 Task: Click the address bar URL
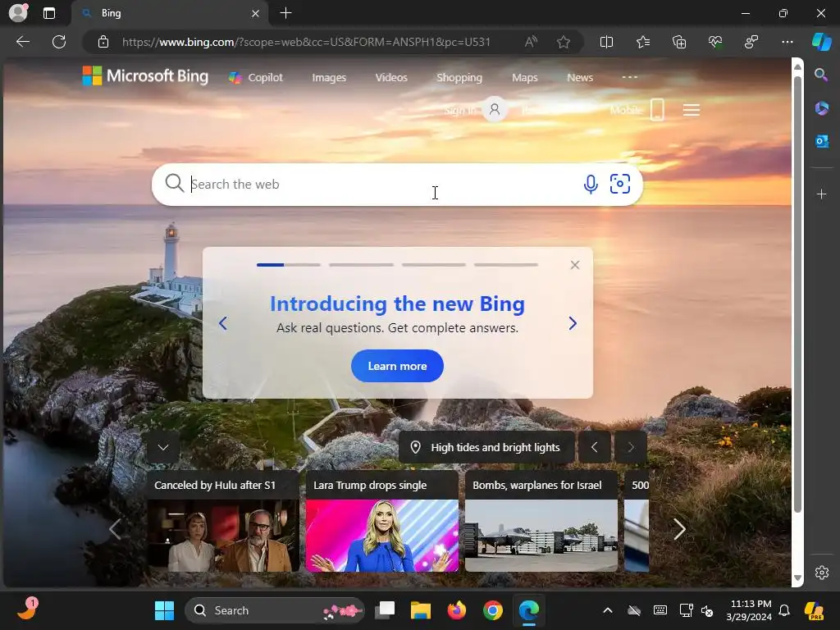coord(306,42)
